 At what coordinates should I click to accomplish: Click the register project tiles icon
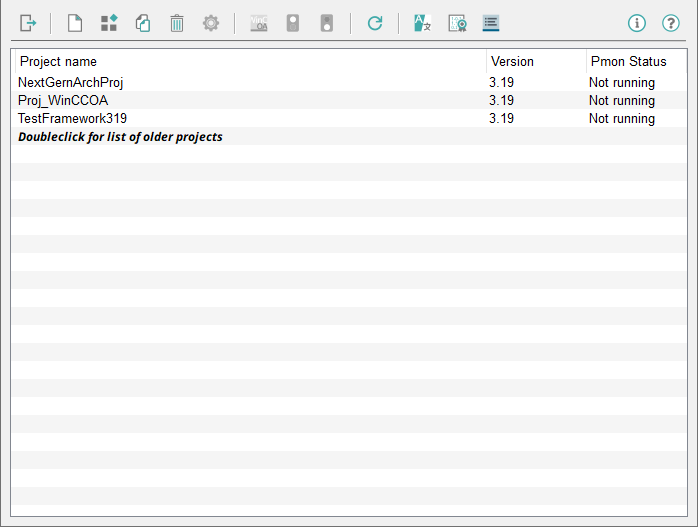click(109, 23)
